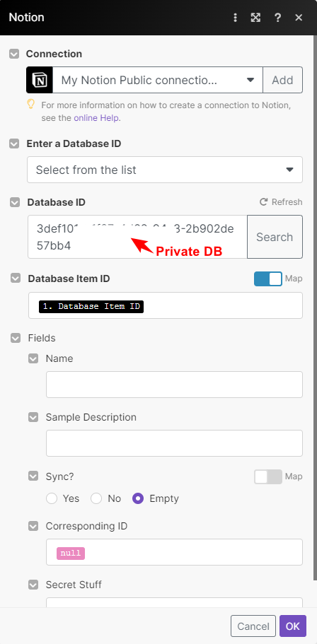Open the three-dot options menu in header

coord(235,18)
